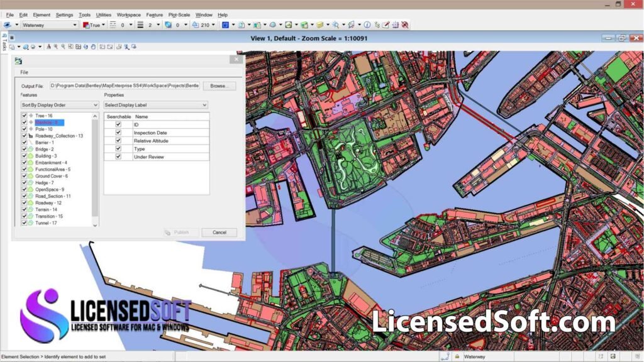
Task: Select the Pan View hand tool
Action: coord(93,47)
